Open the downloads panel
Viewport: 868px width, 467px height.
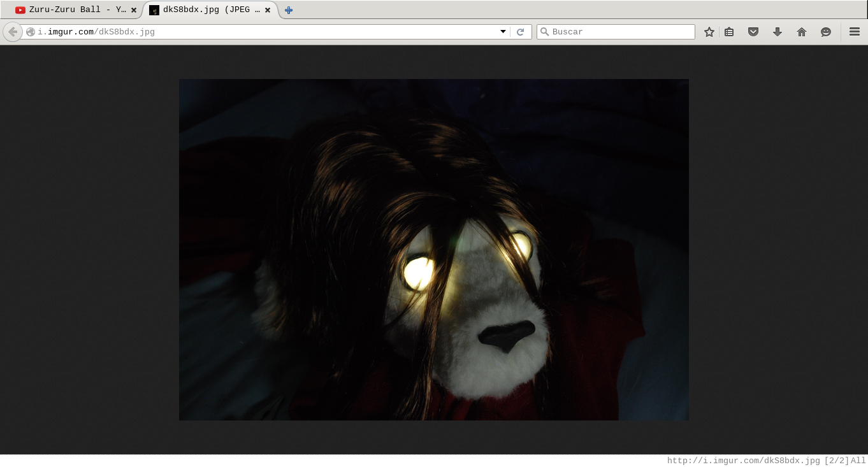coord(778,32)
